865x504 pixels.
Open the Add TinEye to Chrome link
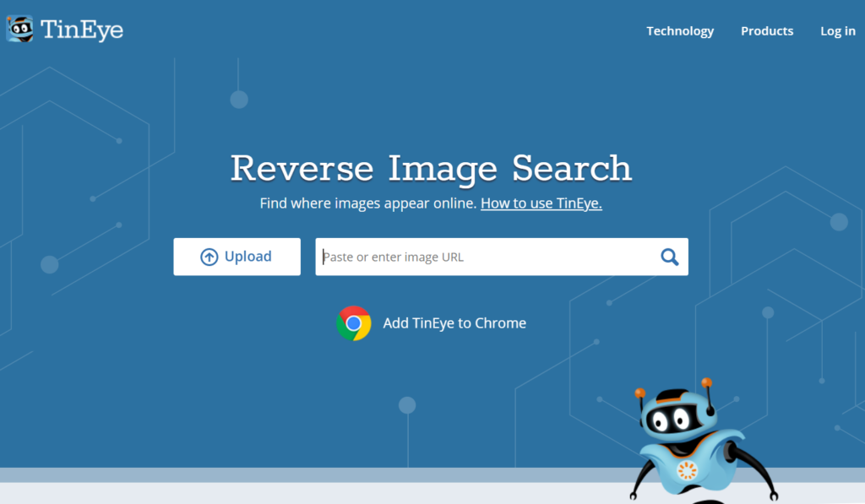pyautogui.click(x=454, y=323)
